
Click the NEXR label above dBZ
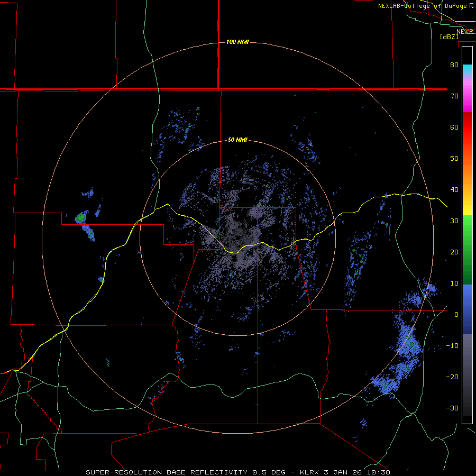tap(465, 31)
